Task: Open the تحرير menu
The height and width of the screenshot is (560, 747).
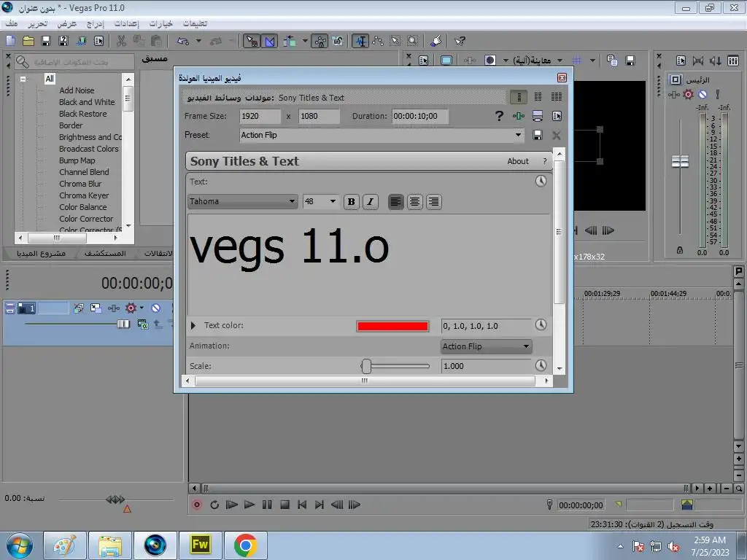Action: 38,23
